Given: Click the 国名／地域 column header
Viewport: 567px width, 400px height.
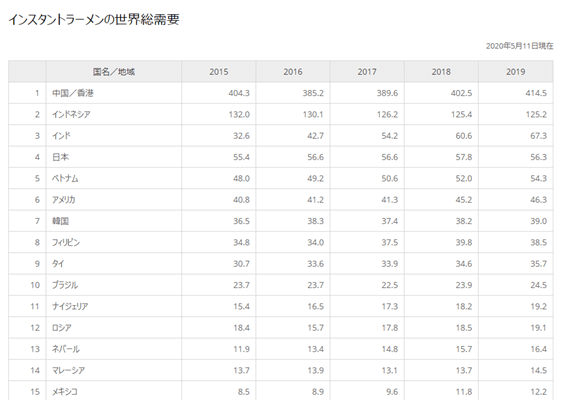Looking at the screenshot, I should (114, 72).
